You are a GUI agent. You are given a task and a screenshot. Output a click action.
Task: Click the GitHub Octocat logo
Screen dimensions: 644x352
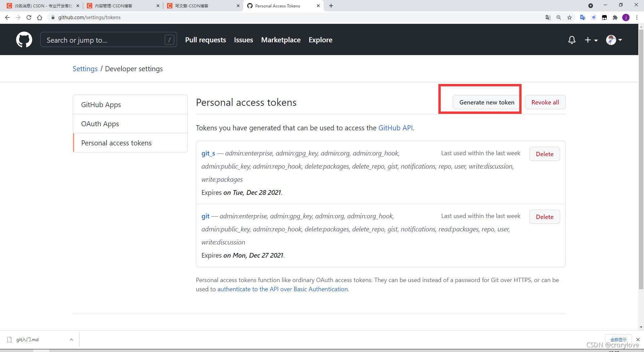tap(24, 40)
